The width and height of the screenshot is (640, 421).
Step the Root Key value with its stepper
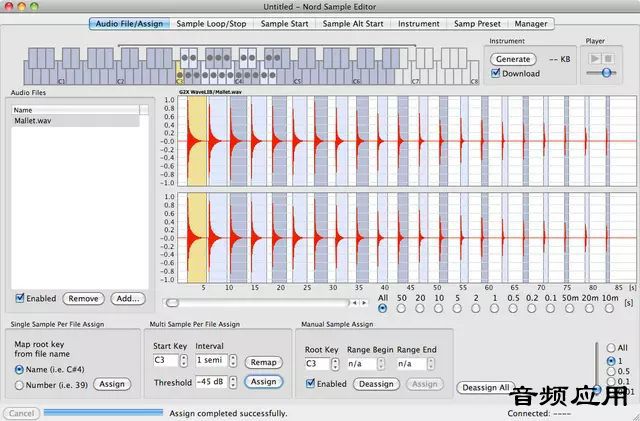(335, 364)
